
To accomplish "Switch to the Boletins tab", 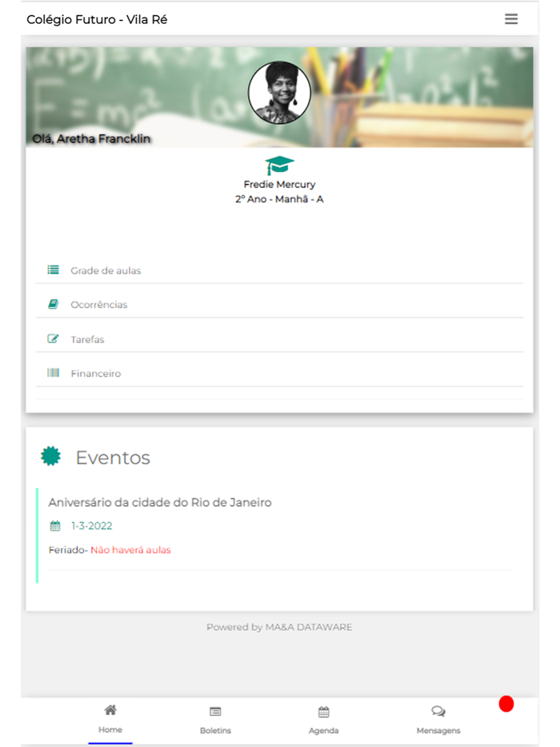I will click(215, 721).
